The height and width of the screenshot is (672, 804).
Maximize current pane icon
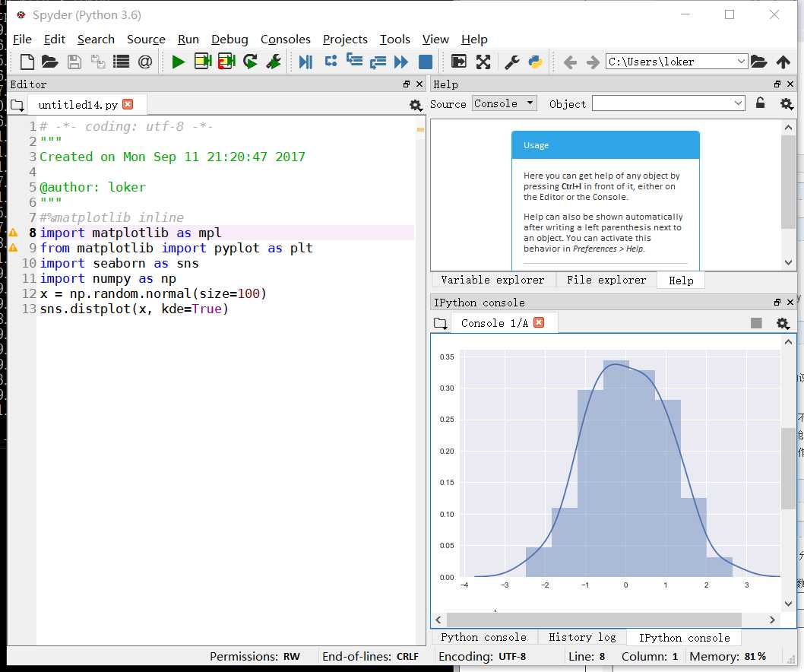click(x=459, y=62)
